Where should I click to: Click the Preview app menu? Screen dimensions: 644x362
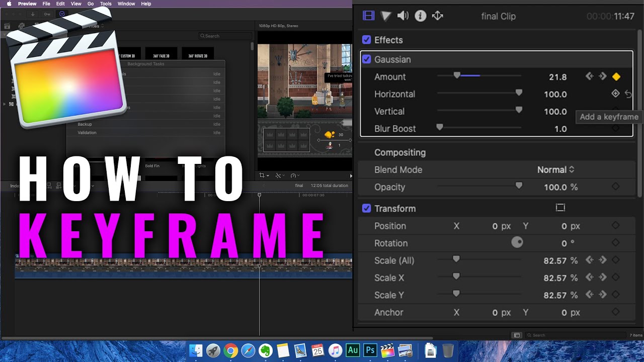27,4
